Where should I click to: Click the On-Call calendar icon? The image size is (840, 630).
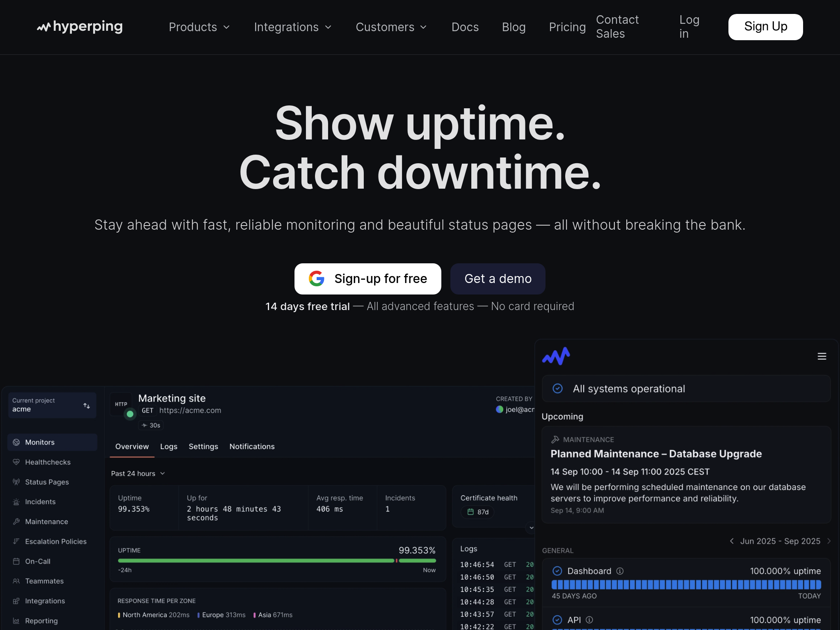coord(16,561)
